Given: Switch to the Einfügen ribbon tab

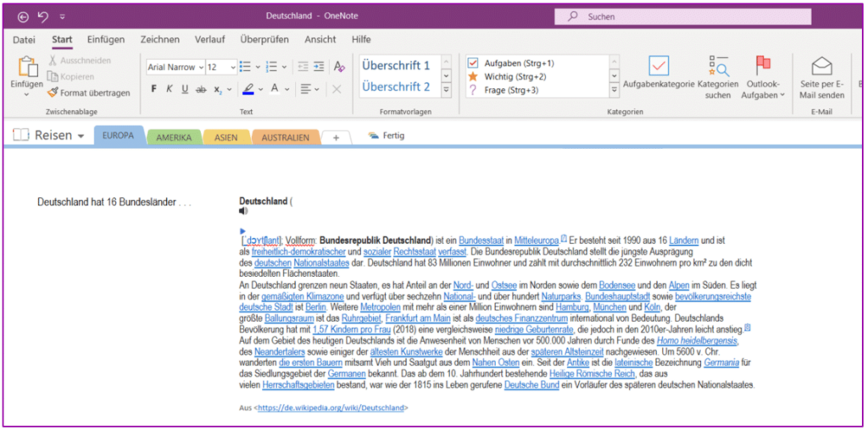Looking at the screenshot, I should [x=106, y=40].
